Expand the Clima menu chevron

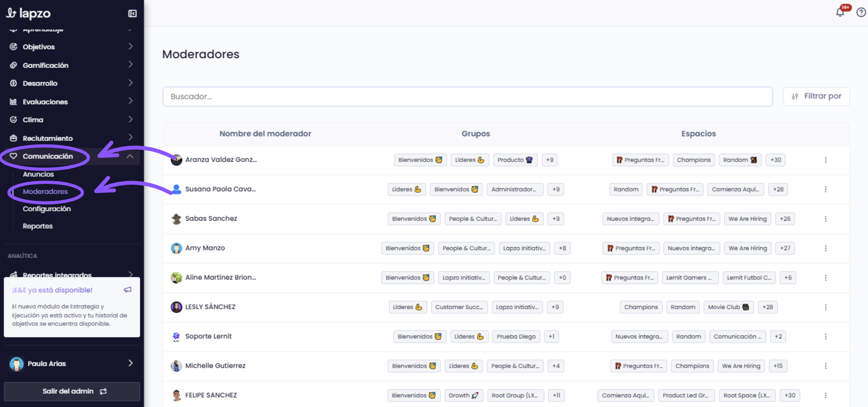click(130, 119)
